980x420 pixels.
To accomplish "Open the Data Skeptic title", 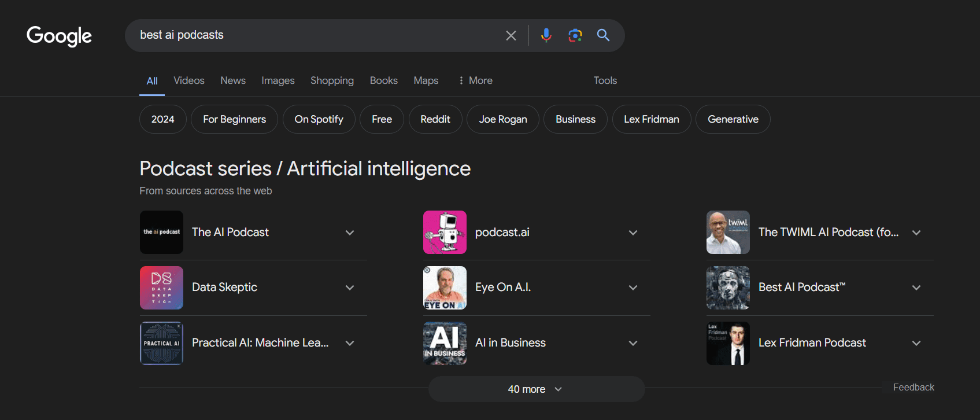I will coord(224,288).
